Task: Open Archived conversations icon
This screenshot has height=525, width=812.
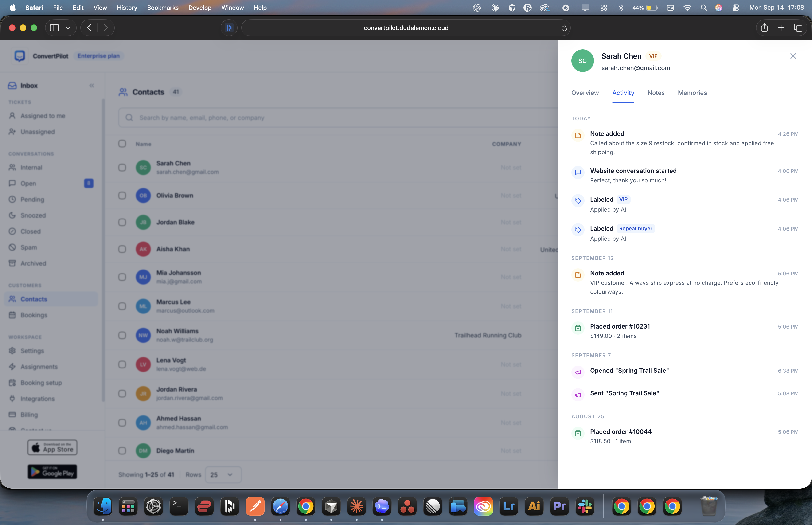Action: tap(12, 263)
